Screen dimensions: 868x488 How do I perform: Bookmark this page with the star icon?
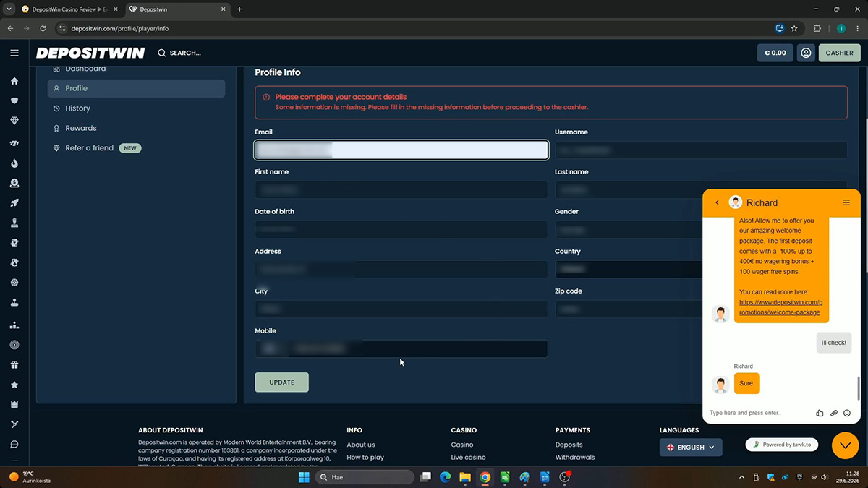794,29
